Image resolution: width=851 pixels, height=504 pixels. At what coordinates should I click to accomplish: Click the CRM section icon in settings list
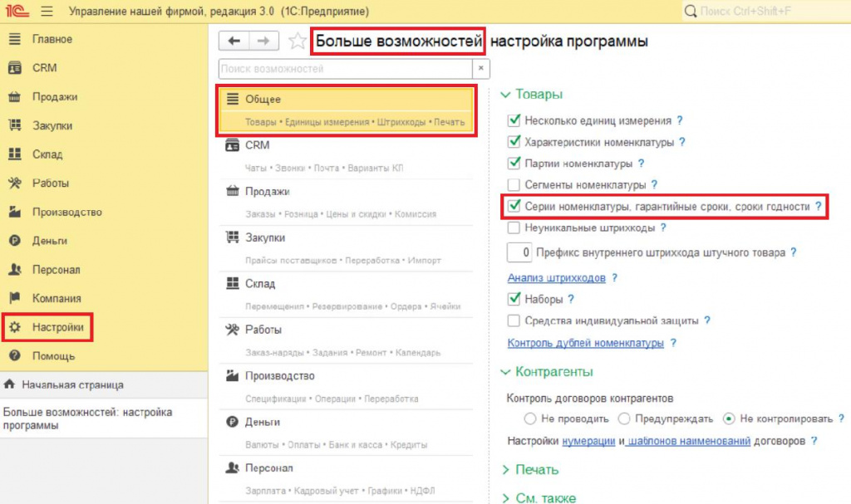pyautogui.click(x=233, y=145)
